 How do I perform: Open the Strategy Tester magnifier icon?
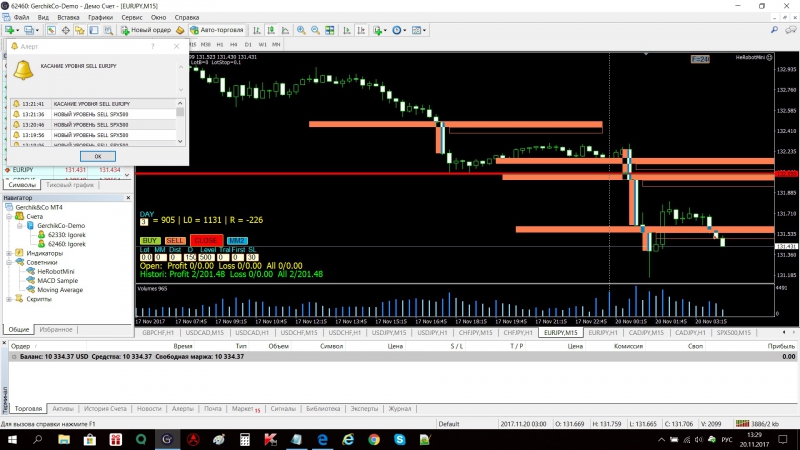pos(108,30)
